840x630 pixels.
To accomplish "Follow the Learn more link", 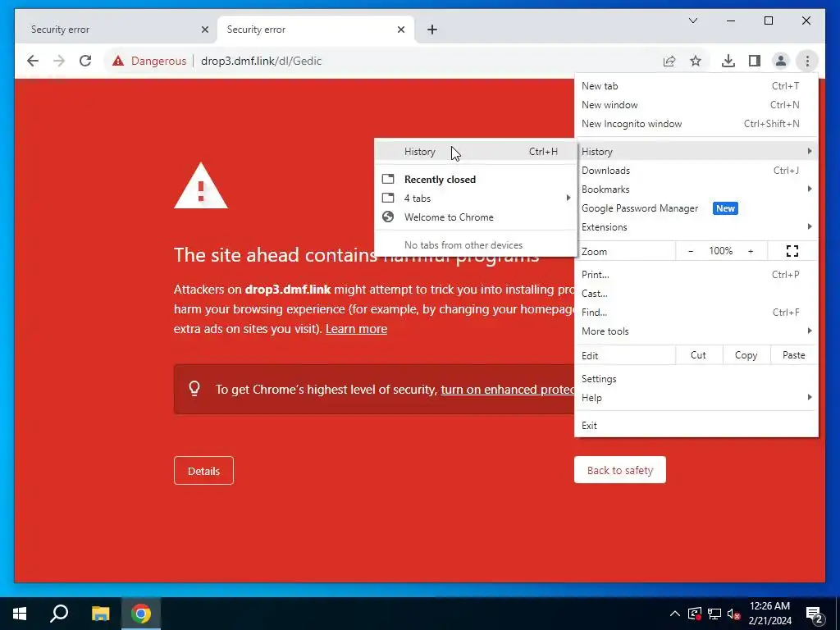I will coord(356,328).
